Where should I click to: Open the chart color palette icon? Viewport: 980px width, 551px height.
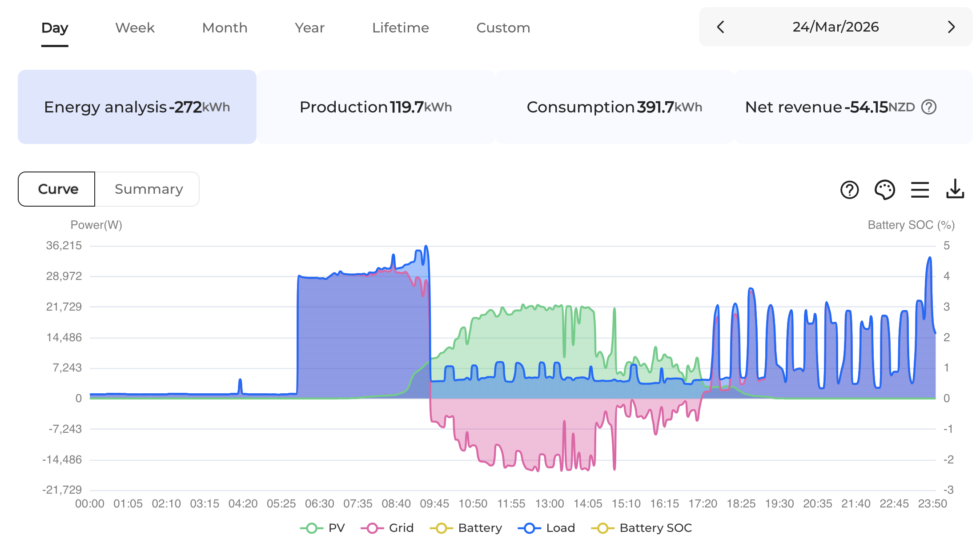click(x=884, y=190)
